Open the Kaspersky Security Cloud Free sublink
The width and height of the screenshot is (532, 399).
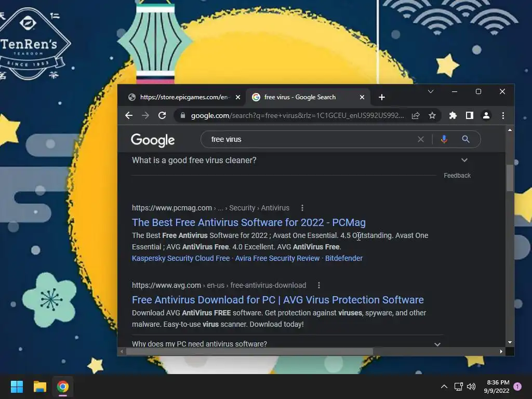[181, 258]
